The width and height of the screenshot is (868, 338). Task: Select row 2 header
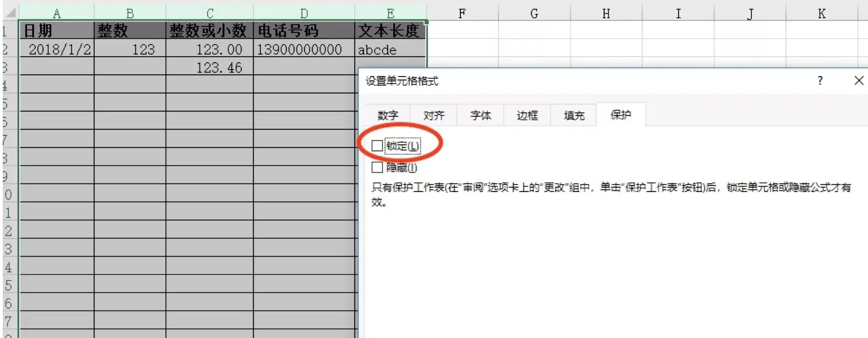point(9,49)
